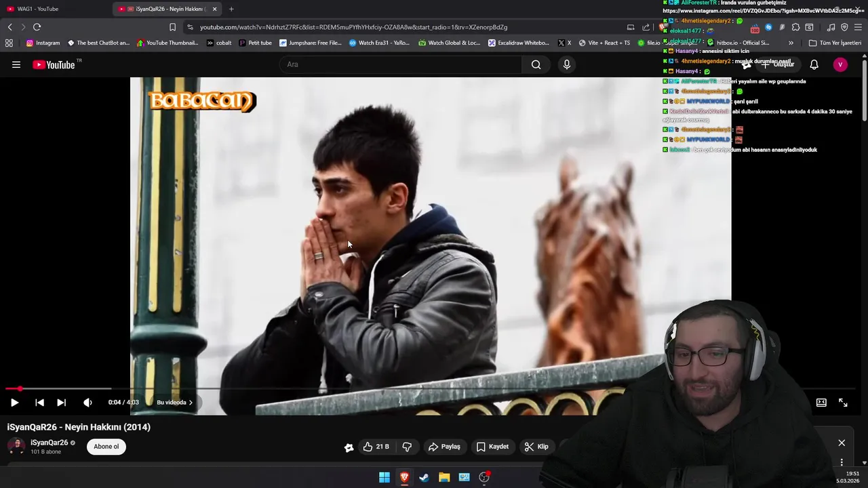Share this page via the share icon
This screenshot has width=868, height=488.
pyautogui.click(x=646, y=27)
